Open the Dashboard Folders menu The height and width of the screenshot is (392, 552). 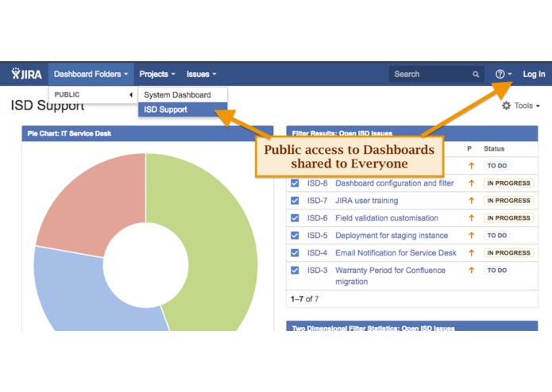coord(91,74)
